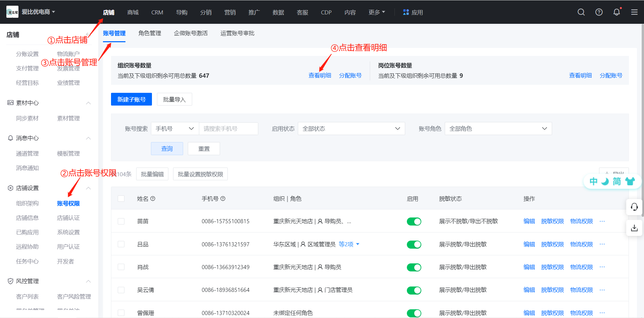Switch to the 角色管理 tab
644x318 pixels.
point(150,33)
